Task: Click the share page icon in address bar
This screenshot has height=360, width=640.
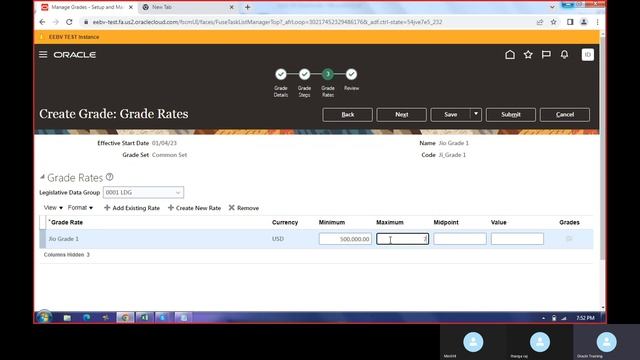Action: pos(540,22)
